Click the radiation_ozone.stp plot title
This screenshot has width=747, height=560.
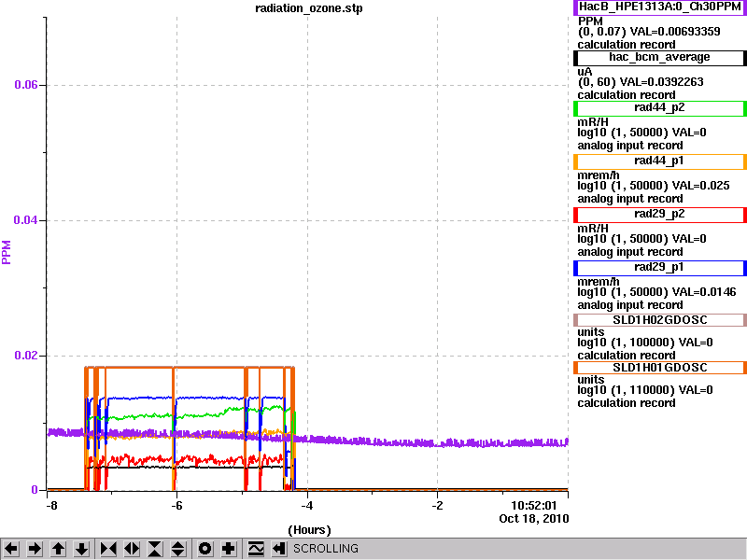point(309,8)
